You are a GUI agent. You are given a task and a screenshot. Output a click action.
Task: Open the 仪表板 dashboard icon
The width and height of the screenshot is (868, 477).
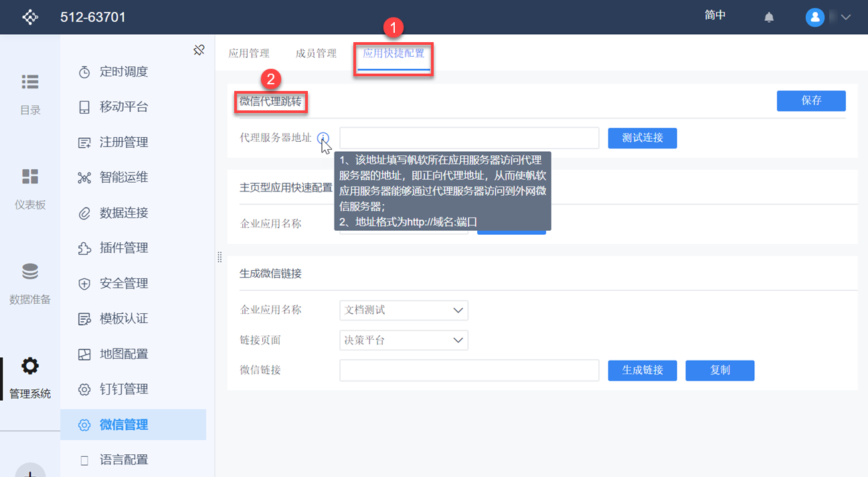(x=30, y=177)
